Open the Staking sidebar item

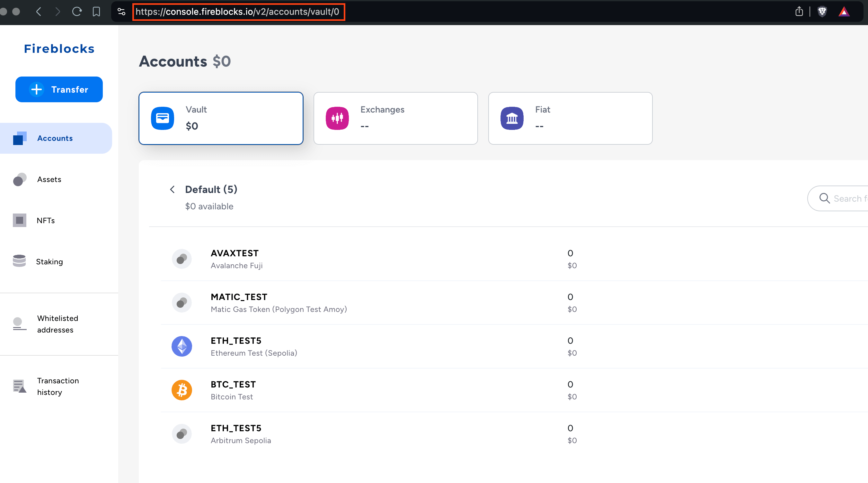(x=49, y=262)
